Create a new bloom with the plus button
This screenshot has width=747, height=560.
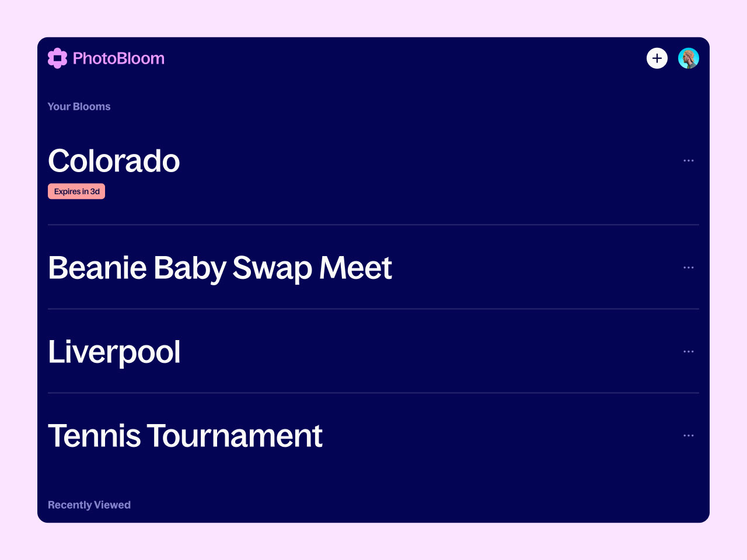(657, 58)
